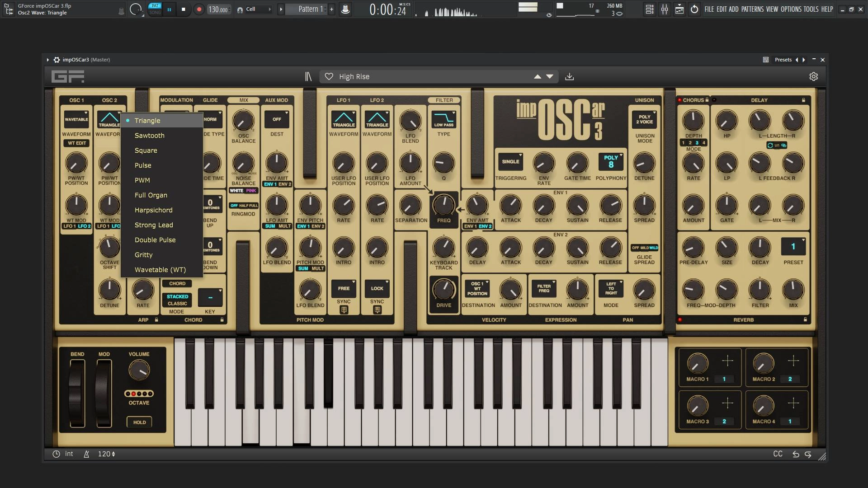Click the VOLUME knob

pyautogui.click(x=139, y=371)
